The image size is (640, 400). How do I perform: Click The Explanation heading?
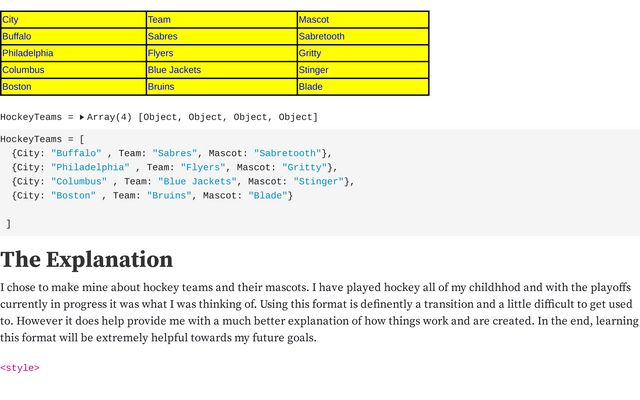click(x=86, y=260)
